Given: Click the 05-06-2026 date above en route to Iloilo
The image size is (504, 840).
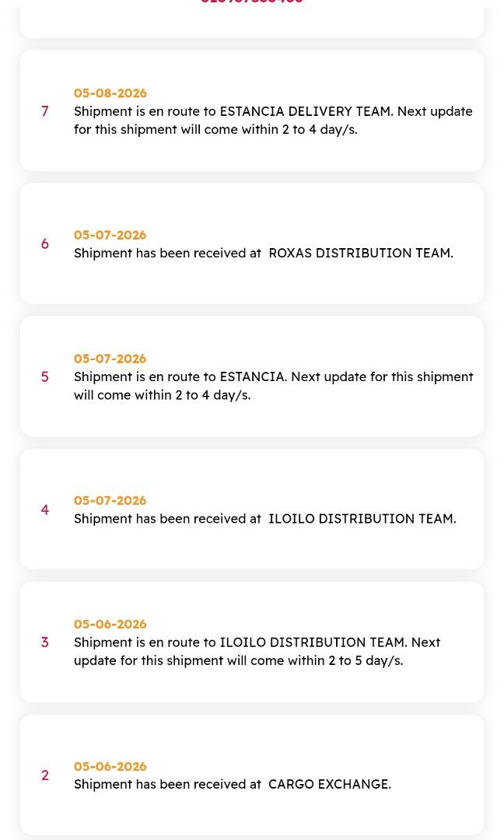Looking at the screenshot, I should (x=110, y=624).
